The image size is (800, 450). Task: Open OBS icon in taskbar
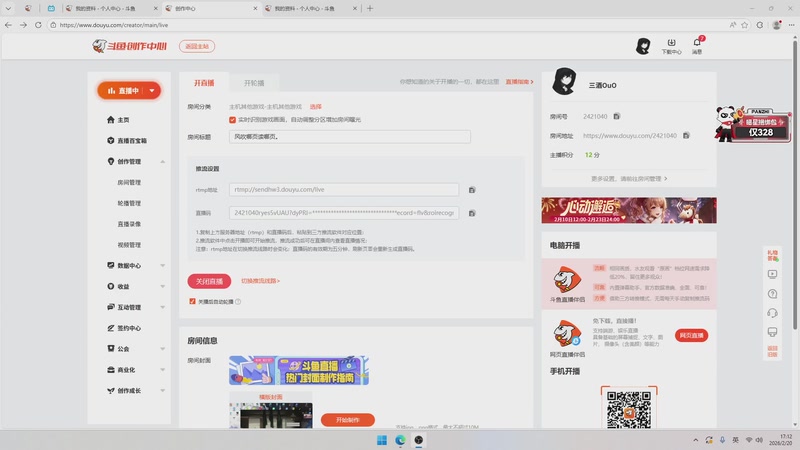tap(418, 440)
